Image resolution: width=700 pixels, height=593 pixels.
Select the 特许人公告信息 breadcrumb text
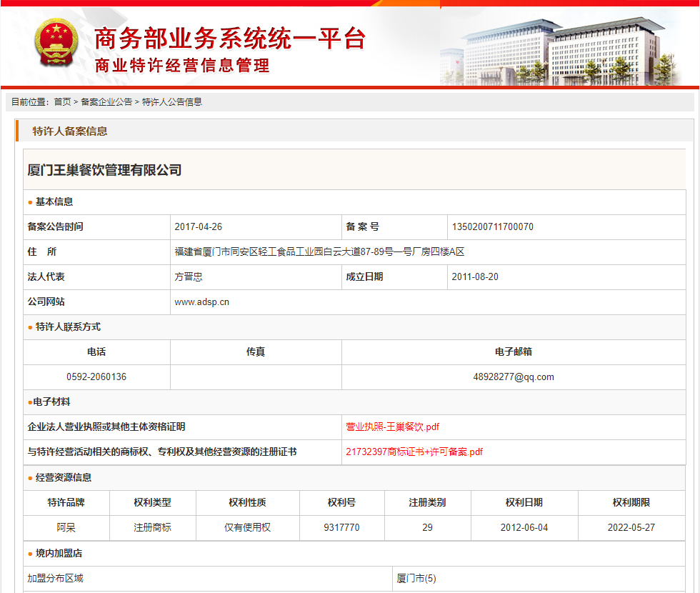[x=172, y=101]
